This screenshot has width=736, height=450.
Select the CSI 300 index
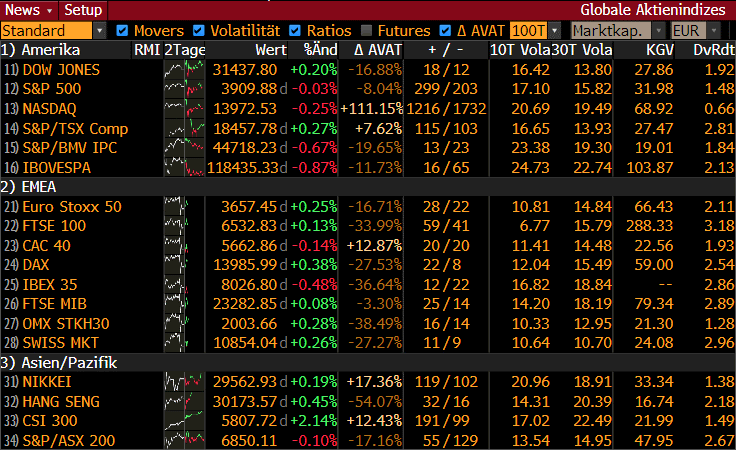[50, 420]
